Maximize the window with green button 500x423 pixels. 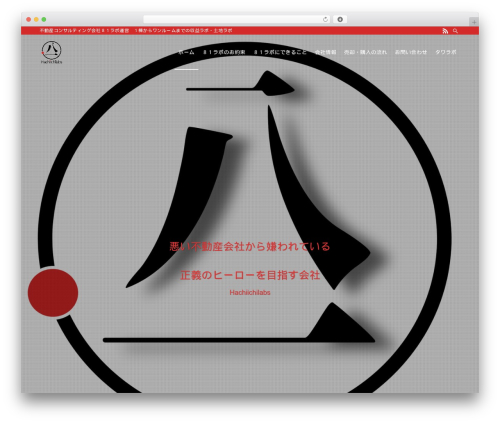coord(44,20)
